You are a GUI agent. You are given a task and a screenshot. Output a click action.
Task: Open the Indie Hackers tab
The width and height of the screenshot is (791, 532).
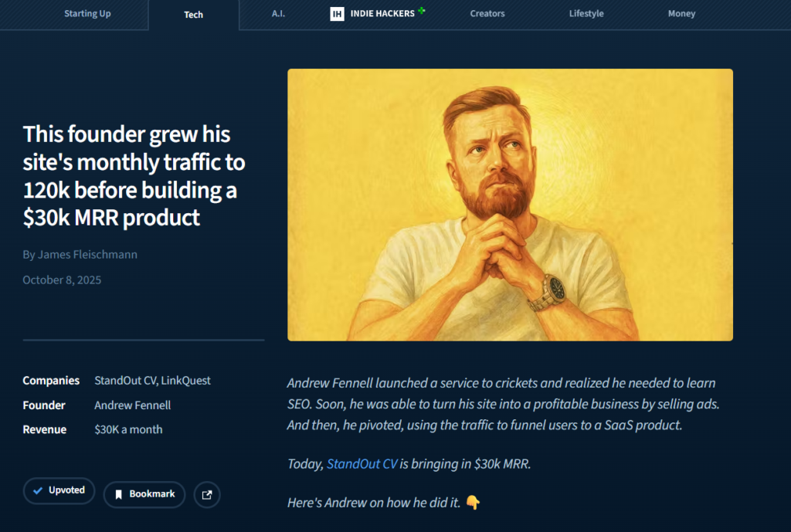pos(377,14)
